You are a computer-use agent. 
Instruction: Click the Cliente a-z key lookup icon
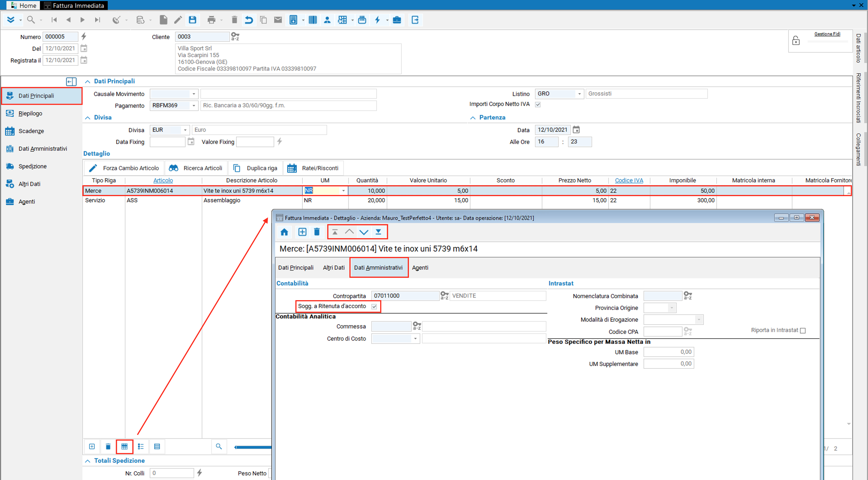tap(235, 36)
